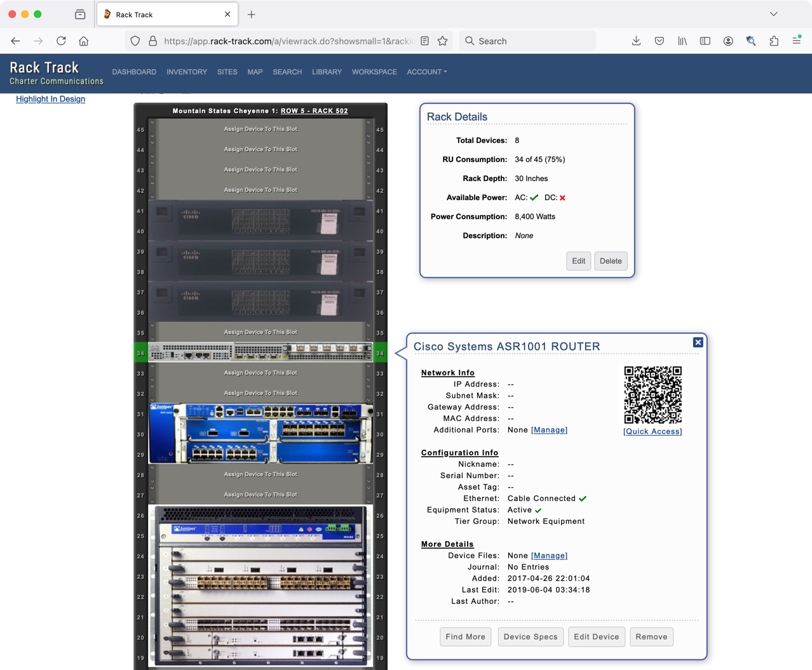Viewport: 812px width, 670px height.
Task: Manage the Device Files
Action: (549, 556)
